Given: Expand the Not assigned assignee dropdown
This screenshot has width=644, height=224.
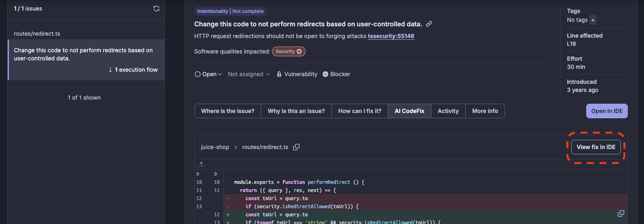Looking at the screenshot, I should 249,74.
